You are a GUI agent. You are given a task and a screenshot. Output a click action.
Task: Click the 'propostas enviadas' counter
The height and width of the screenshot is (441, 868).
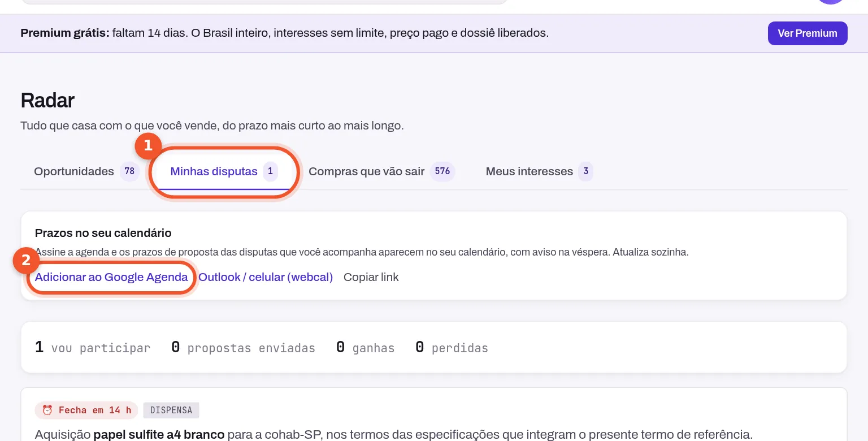(x=243, y=348)
